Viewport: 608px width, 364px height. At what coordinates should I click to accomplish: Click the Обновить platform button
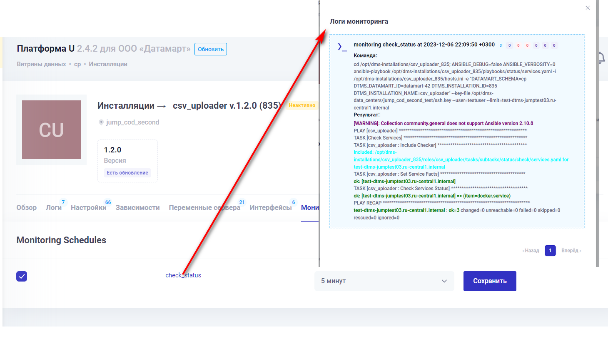pyautogui.click(x=211, y=49)
